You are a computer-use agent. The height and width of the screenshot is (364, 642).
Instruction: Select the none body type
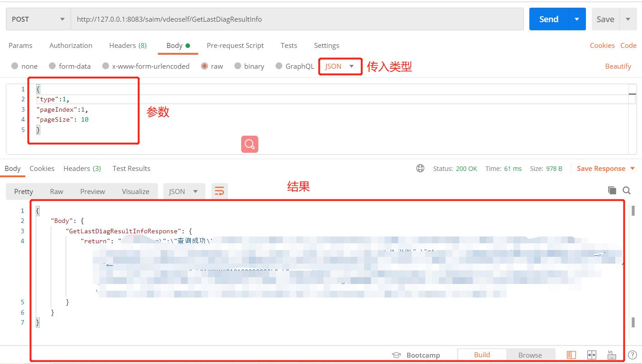click(24, 66)
